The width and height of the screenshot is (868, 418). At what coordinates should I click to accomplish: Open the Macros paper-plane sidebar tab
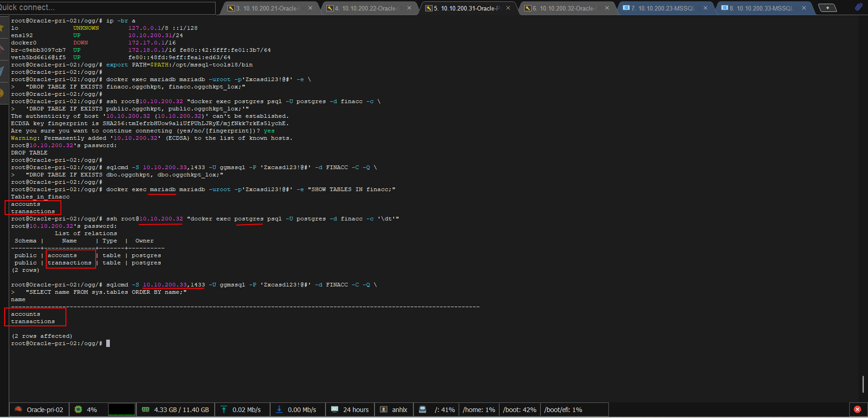click(x=3, y=71)
